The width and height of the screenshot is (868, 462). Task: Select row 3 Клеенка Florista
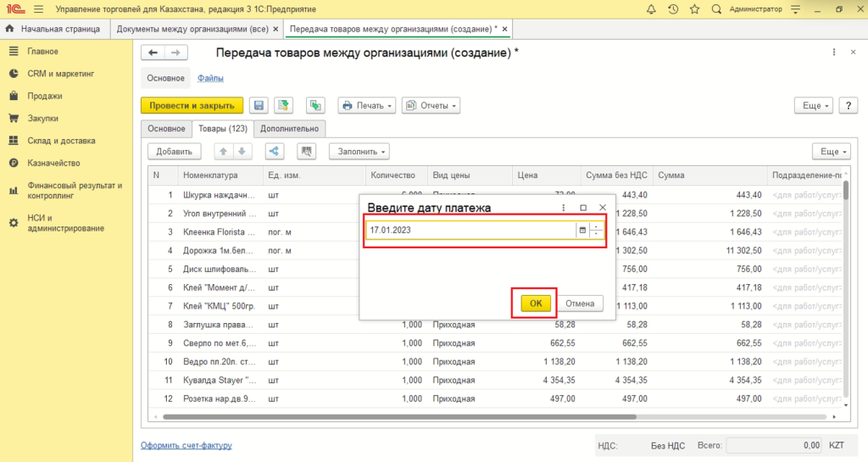click(x=254, y=231)
